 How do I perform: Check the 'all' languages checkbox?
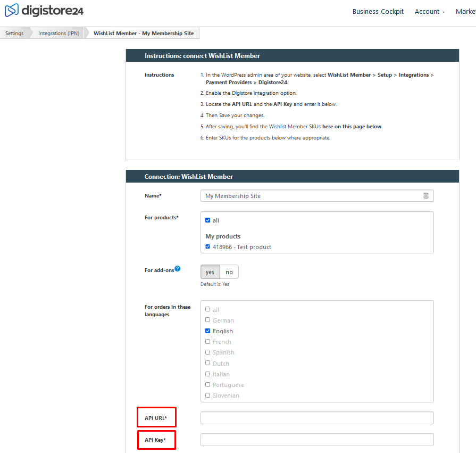(x=207, y=309)
